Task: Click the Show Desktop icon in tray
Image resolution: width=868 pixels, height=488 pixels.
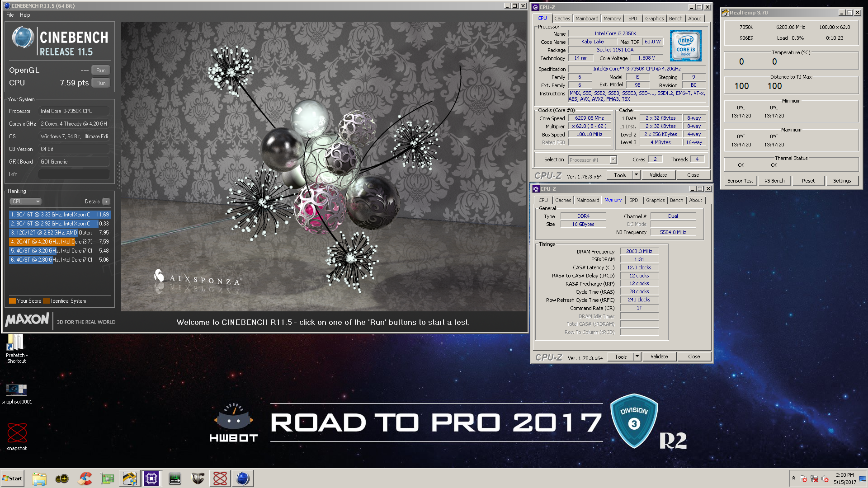Action: 863,479
